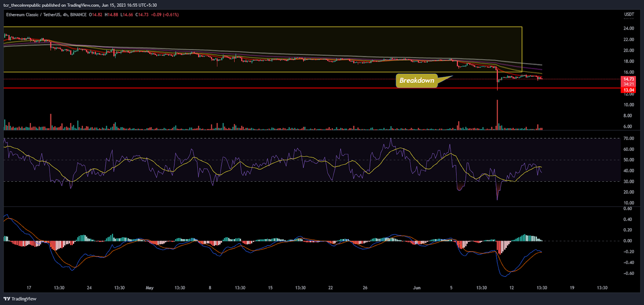
Task: Click the 30.00 RSI scale label
Action: [x=629, y=182]
